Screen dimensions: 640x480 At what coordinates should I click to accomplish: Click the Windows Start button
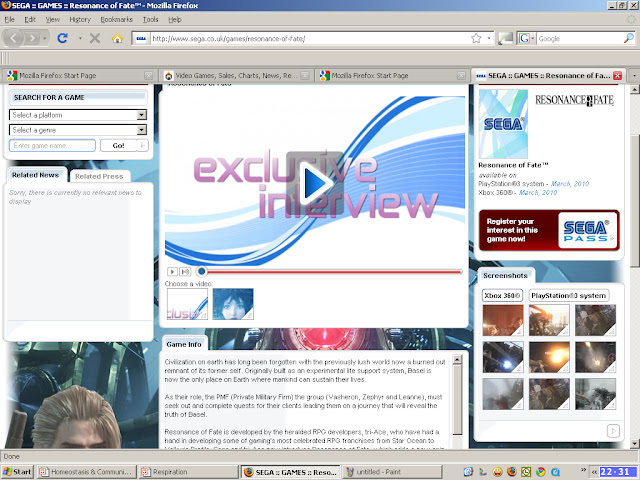[x=17, y=472]
